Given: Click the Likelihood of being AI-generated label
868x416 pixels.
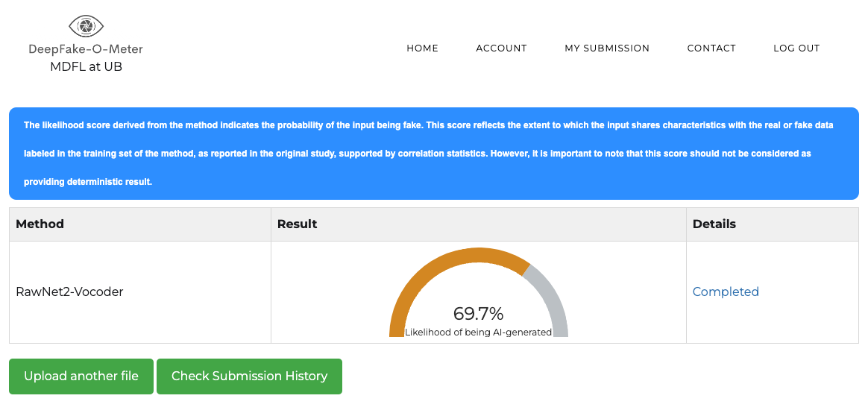Looking at the screenshot, I should pyautogui.click(x=478, y=333).
